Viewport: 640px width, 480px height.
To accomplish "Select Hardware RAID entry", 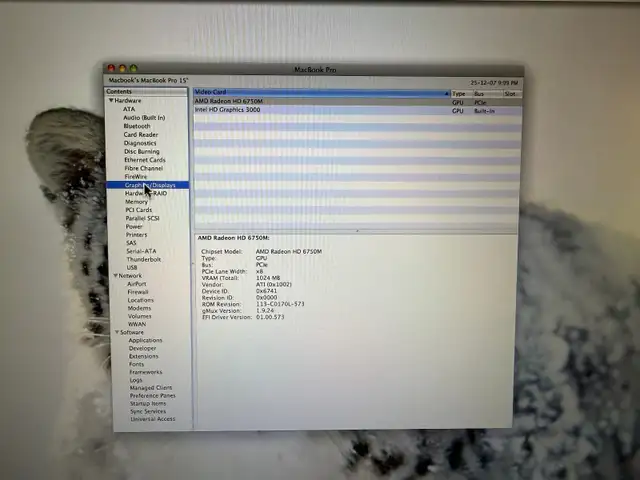I will [146, 193].
